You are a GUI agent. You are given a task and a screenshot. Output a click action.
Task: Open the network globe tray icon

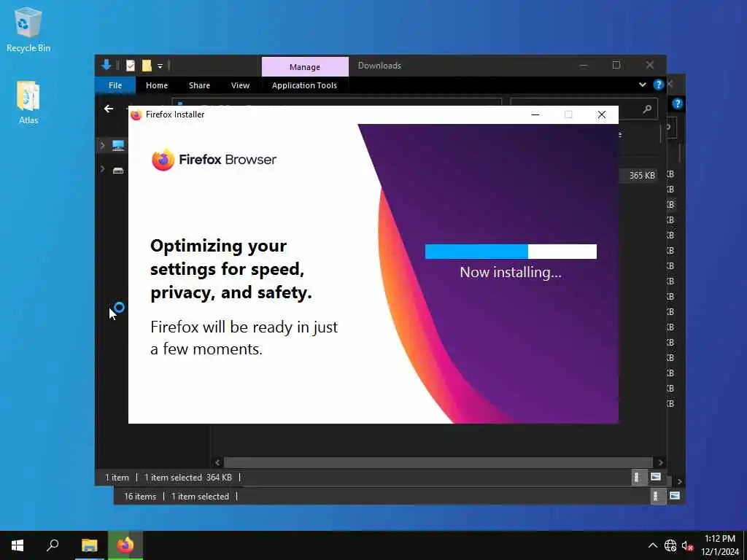670,545
